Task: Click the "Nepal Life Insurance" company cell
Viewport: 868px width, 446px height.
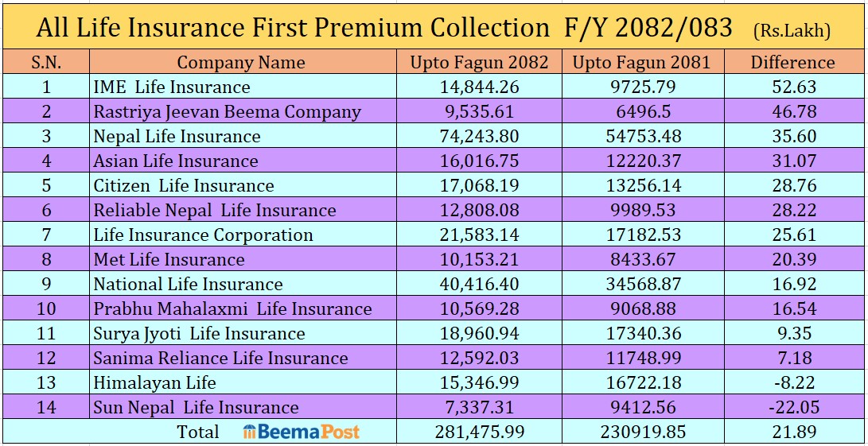Action: point(177,137)
